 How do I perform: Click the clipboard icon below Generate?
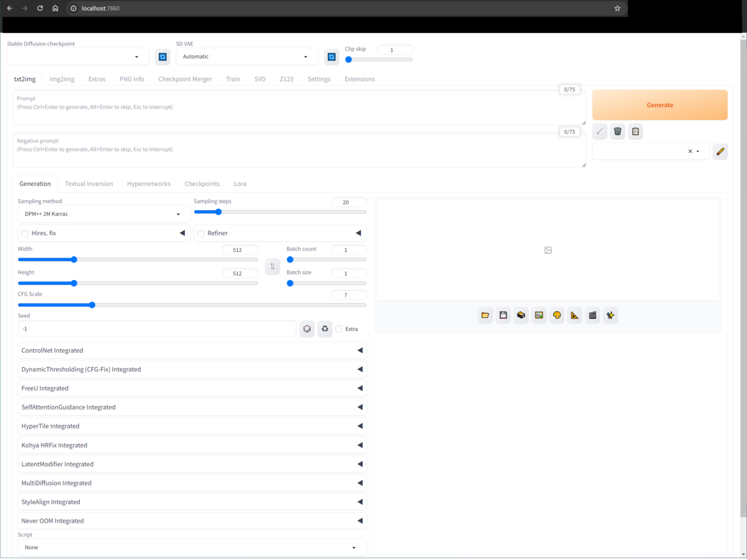[635, 131]
